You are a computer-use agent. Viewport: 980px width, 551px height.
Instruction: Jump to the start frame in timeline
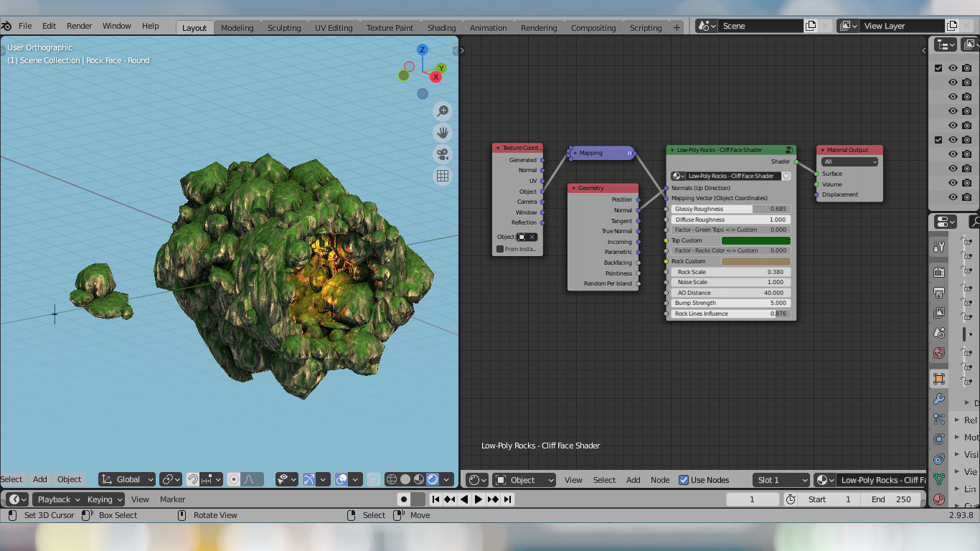[435, 499]
